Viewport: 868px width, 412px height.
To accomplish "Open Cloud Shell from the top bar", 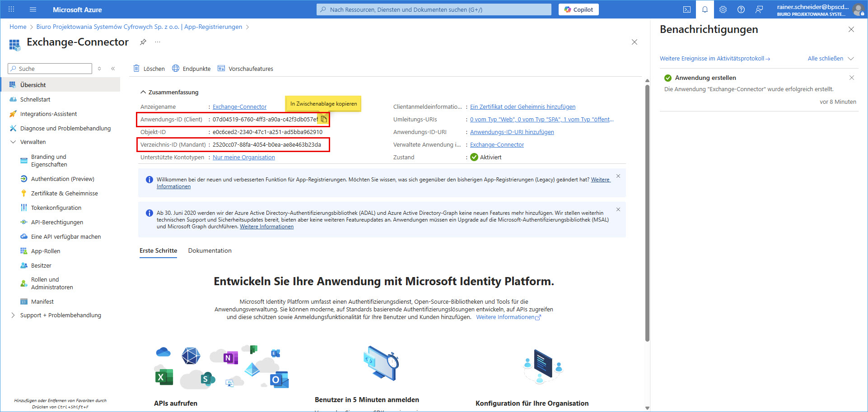I will point(687,9).
